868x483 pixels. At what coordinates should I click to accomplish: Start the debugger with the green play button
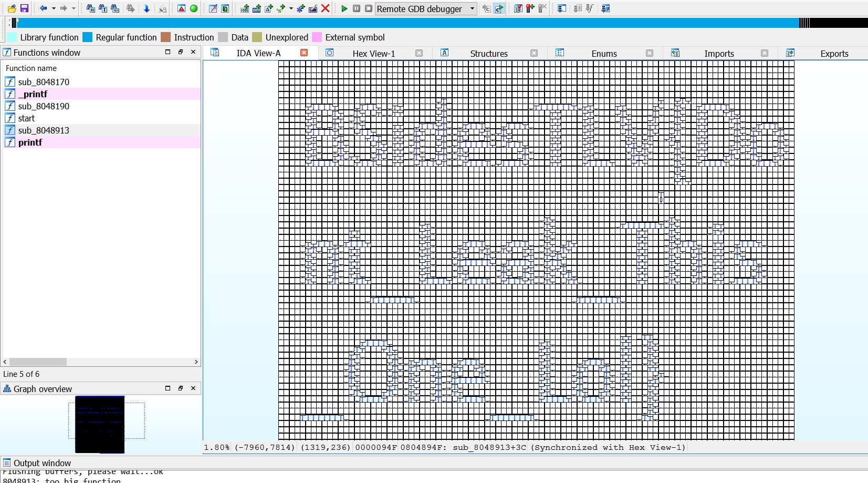[344, 8]
